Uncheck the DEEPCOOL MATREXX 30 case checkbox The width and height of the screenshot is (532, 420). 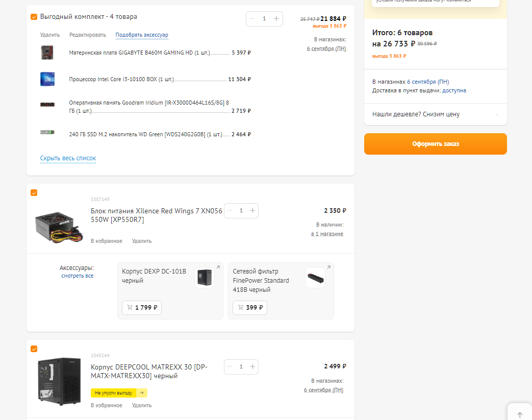pos(34,349)
